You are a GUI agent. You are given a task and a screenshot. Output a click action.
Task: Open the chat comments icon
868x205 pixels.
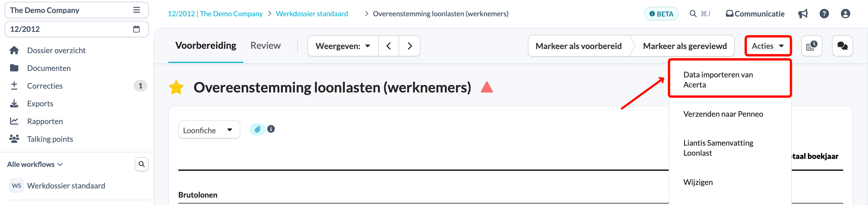(842, 46)
